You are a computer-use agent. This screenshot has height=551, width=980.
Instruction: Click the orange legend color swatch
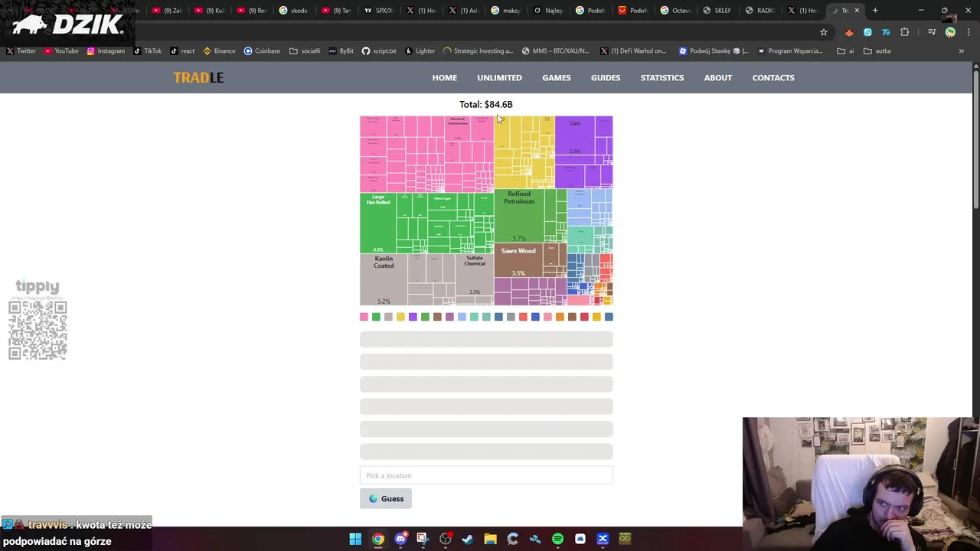(x=560, y=317)
